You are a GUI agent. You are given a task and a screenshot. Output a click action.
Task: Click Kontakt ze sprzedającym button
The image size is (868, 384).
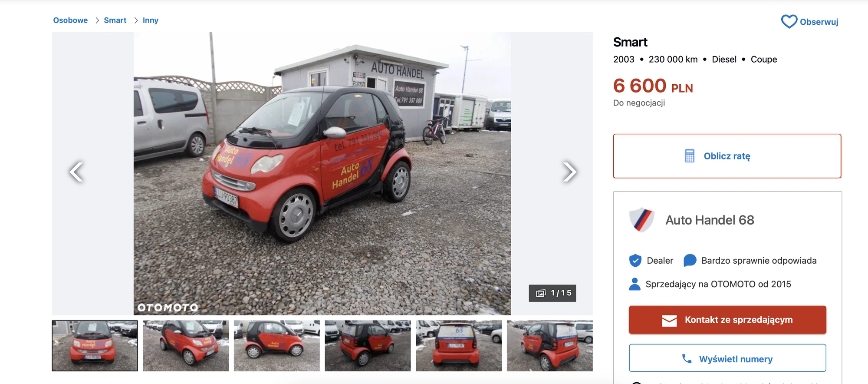click(727, 320)
